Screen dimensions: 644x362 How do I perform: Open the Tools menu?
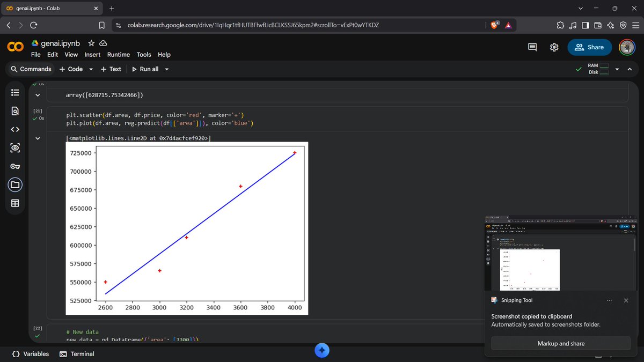coord(144,55)
